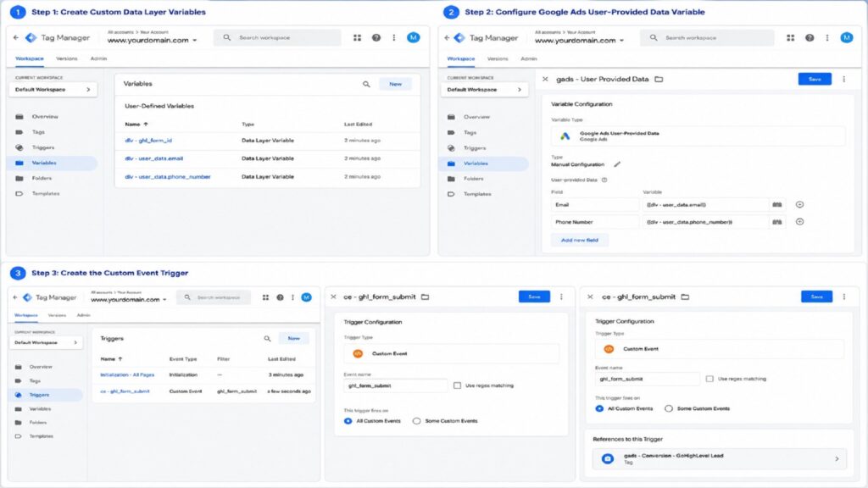Open the dlv - user_data.email variable link
This screenshot has height=488, width=868.
154,158
